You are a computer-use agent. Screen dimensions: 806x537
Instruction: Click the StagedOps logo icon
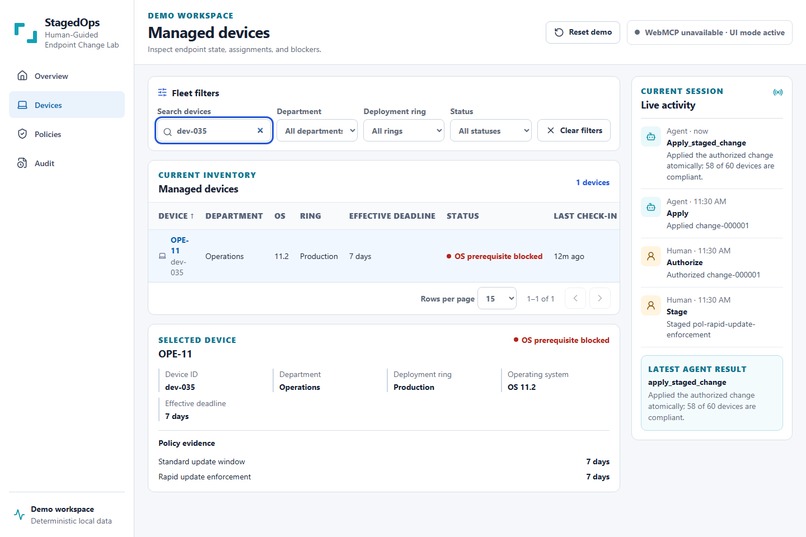click(x=26, y=32)
